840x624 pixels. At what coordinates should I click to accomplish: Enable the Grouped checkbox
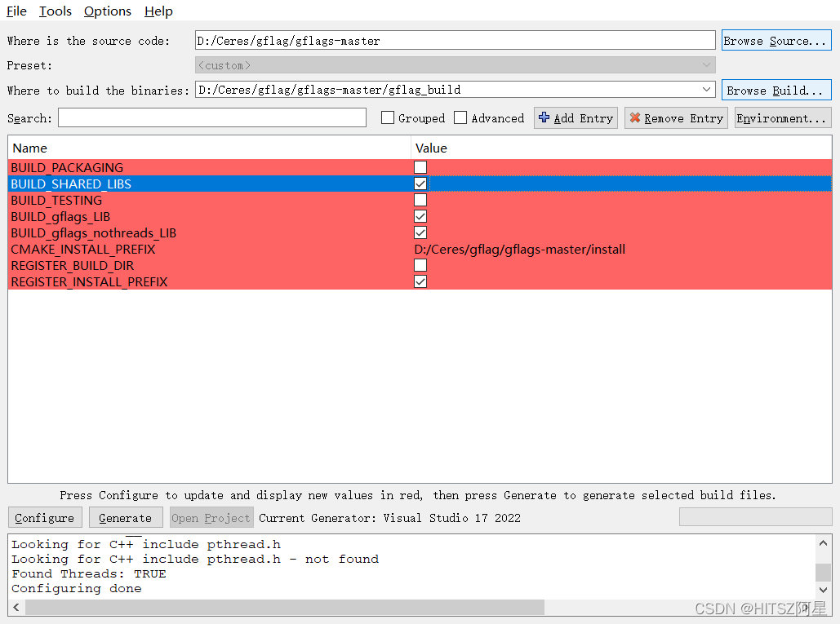pyautogui.click(x=388, y=117)
